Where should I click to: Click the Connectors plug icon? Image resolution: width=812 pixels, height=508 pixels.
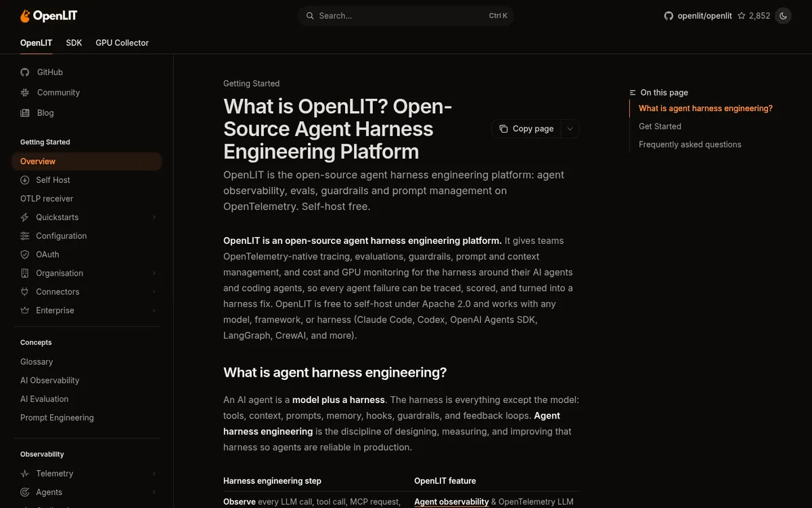(25, 292)
